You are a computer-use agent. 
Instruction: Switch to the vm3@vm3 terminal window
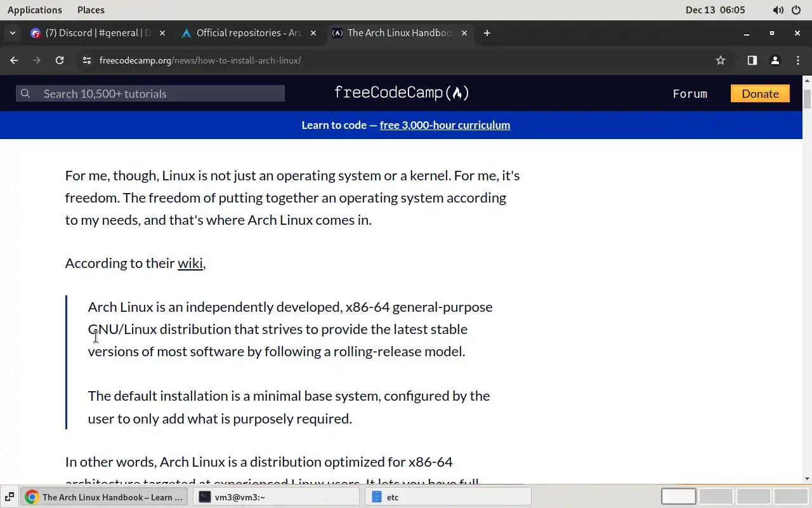point(277,497)
